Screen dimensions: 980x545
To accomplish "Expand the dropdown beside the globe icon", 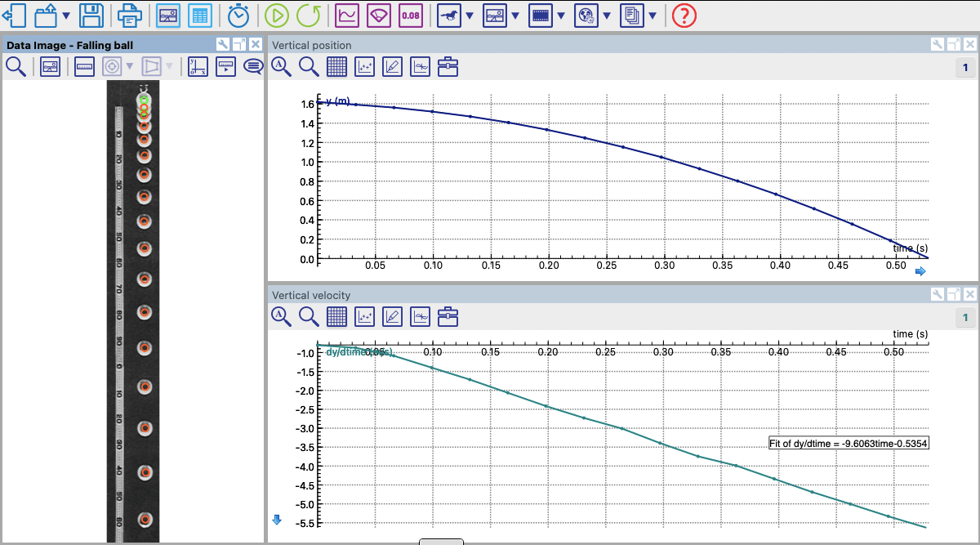I will (x=607, y=16).
